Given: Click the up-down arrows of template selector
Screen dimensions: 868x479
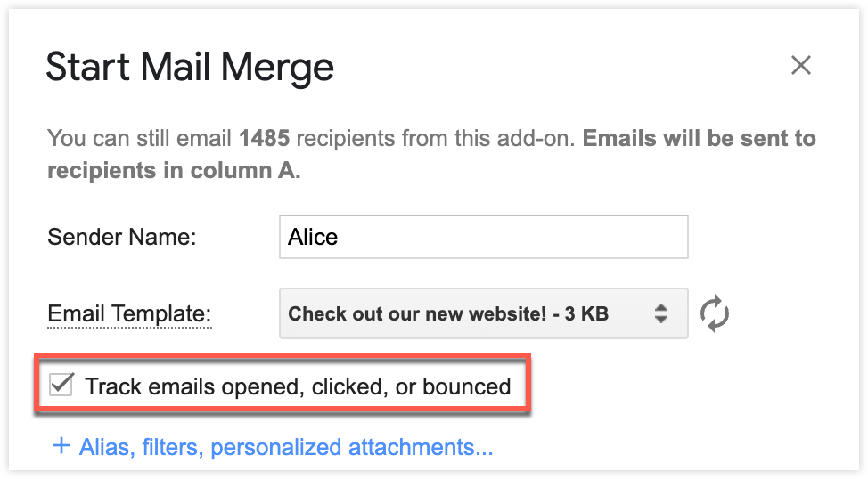Looking at the screenshot, I should point(660,313).
